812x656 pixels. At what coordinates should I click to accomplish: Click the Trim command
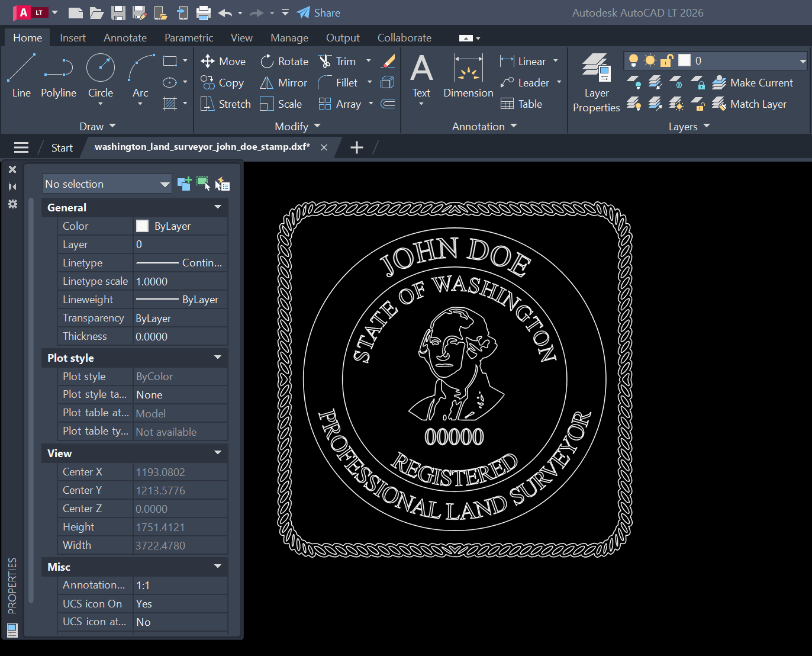337,61
